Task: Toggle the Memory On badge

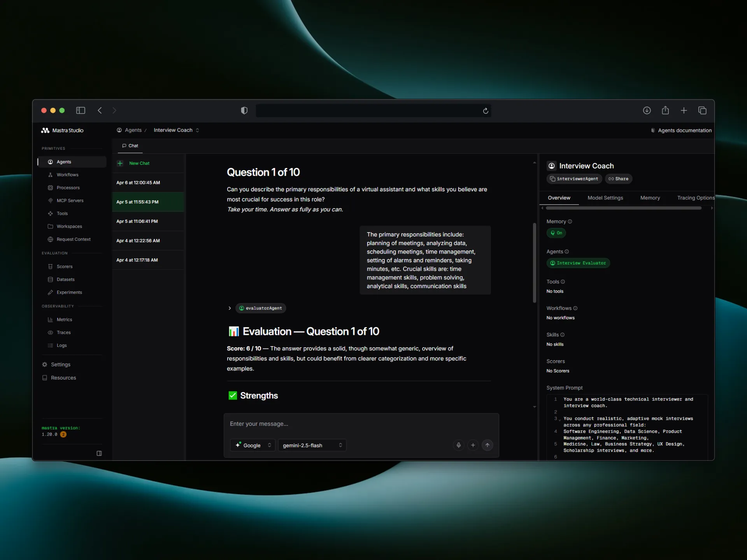Action: (x=556, y=233)
